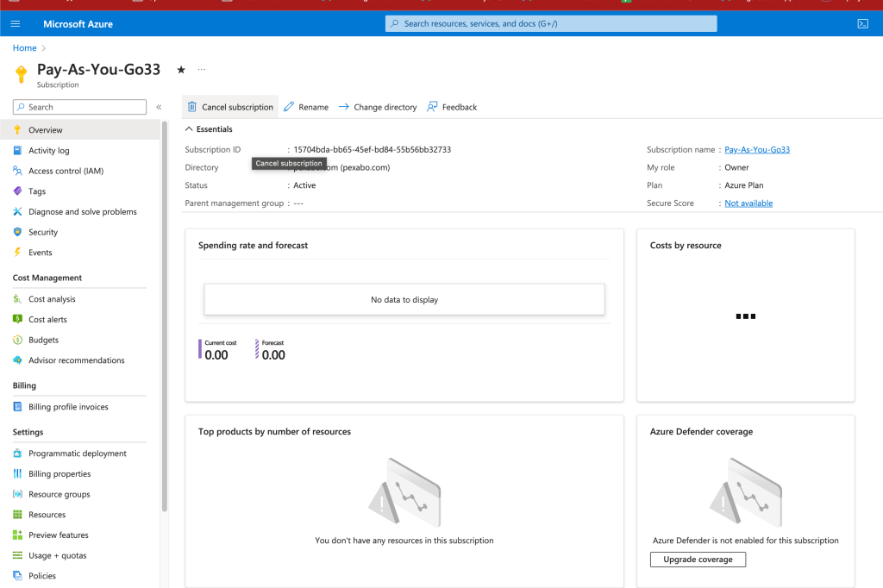Click the Change directory toolbar label

(385, 107)
